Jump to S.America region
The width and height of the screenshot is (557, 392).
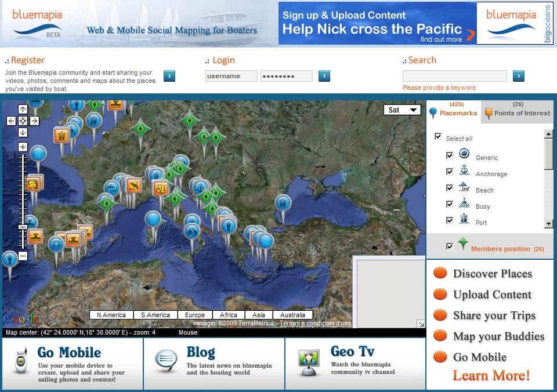point(155,315)
